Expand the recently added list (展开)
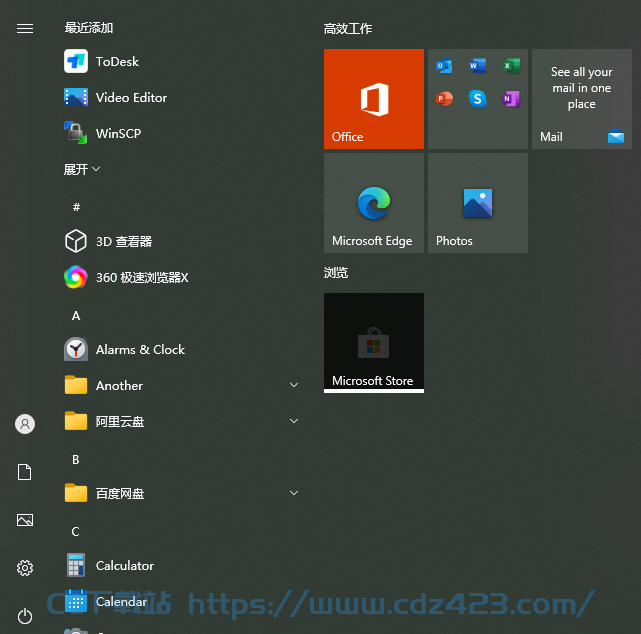The width and height of the screenshot is (641, 634). [82, 169]
